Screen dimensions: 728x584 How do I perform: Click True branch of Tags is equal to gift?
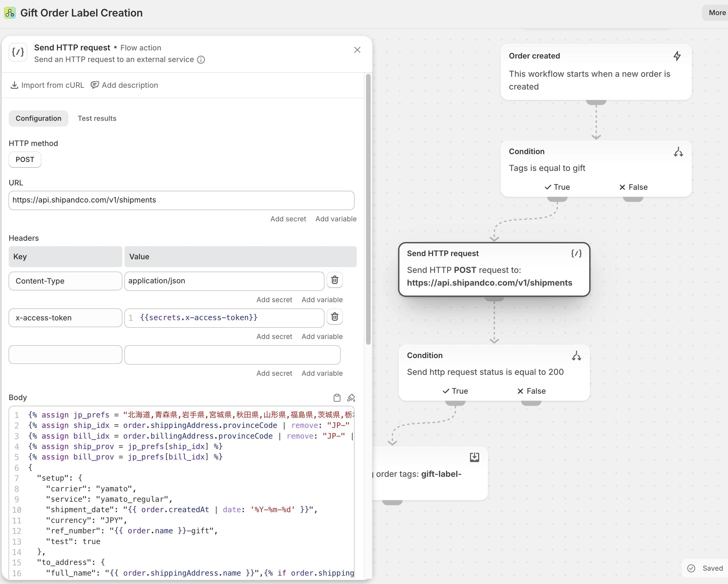557,187
